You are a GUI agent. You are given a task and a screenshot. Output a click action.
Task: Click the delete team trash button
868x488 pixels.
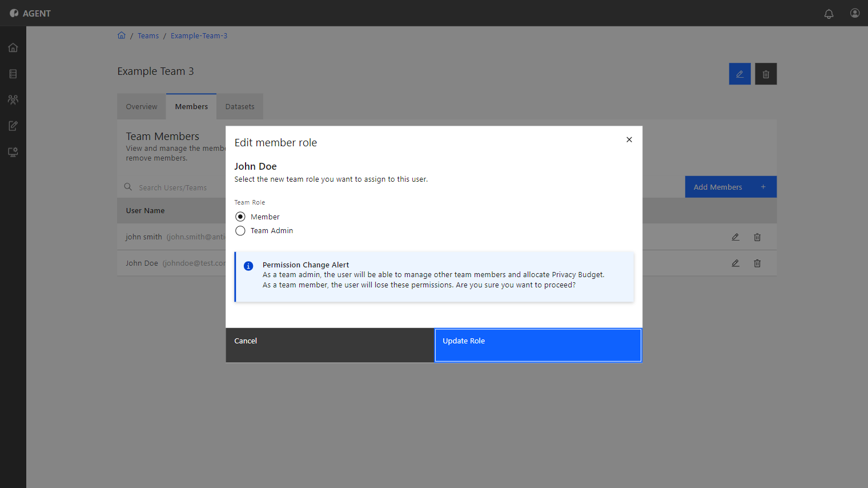[766, 74]
